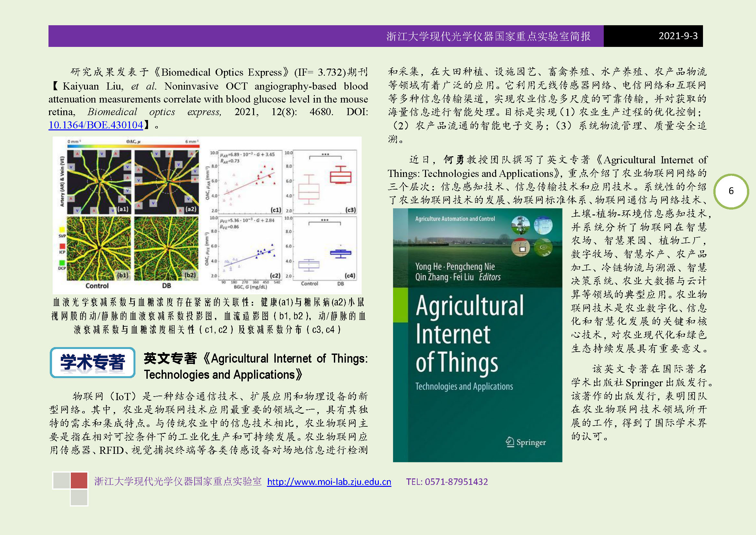Click the author name Kaiyuan Liu

pyautogui.click(x=93, y=86)
